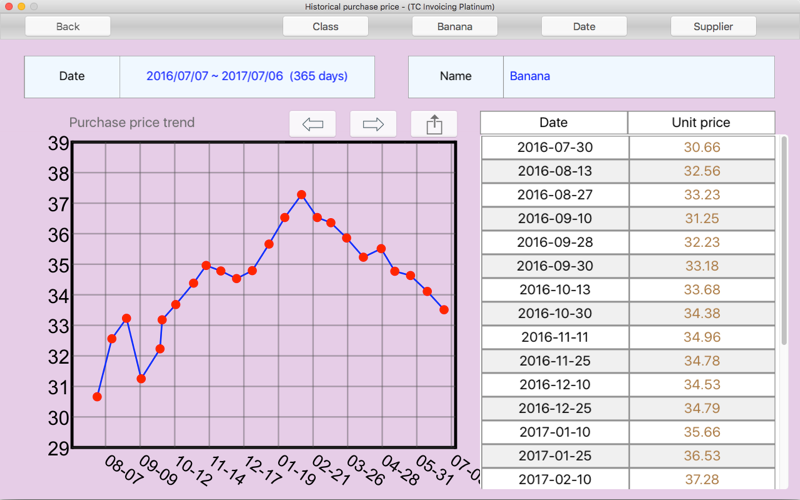Click the Banana name field
The width and height of the screenshot is (800, 500).
[639, 77]
